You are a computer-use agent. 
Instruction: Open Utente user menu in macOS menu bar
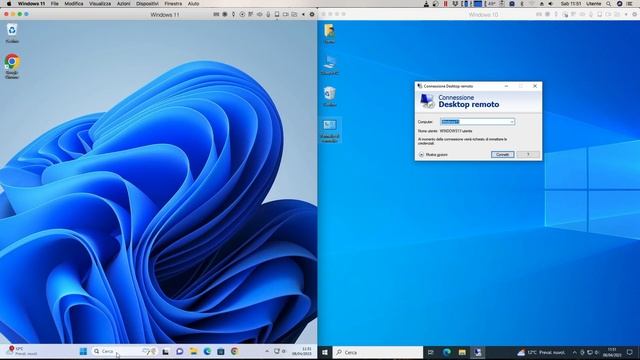pyautogui.click(x=593, y=4)
